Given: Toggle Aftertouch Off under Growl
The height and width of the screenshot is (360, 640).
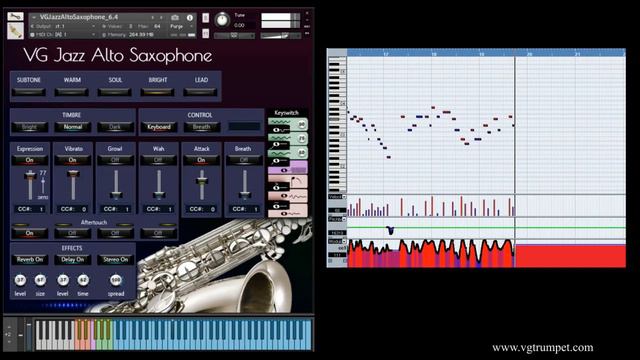Looking at the screenshot, I should (115, 233).
